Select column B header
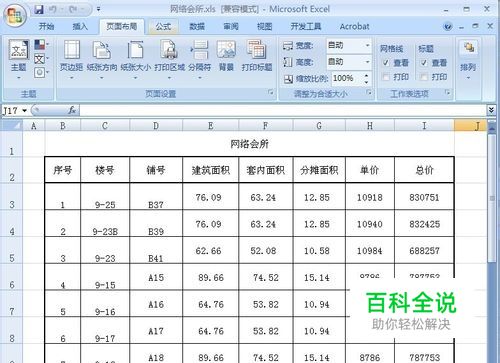Image resolution: width=500 pixels, height=363 pixels. tap(63, 126)
